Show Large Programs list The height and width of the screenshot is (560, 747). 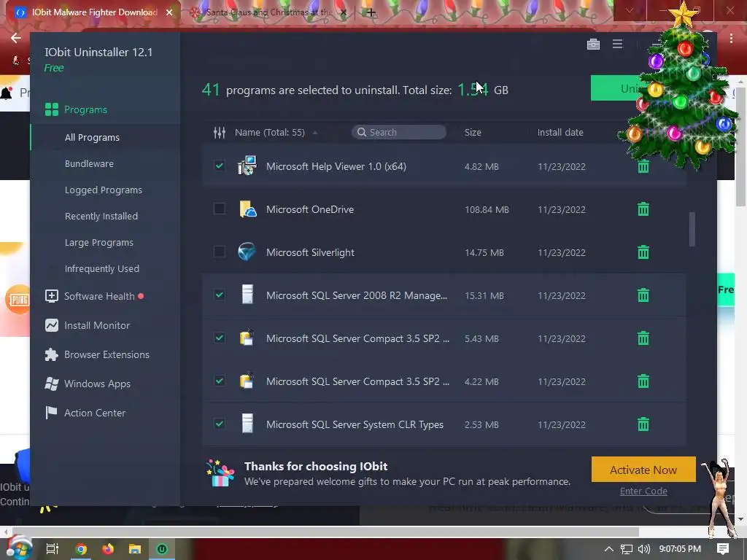point(99,242)
